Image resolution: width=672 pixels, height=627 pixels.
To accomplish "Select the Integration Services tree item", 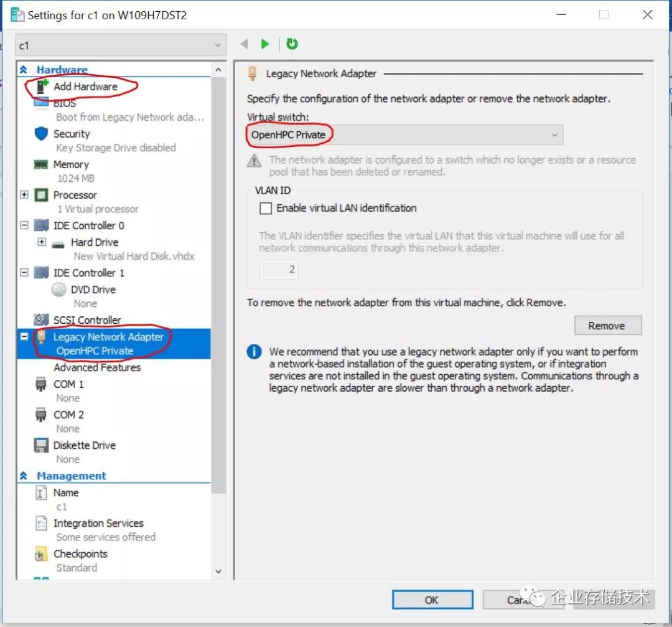I will tap(98, 524).
